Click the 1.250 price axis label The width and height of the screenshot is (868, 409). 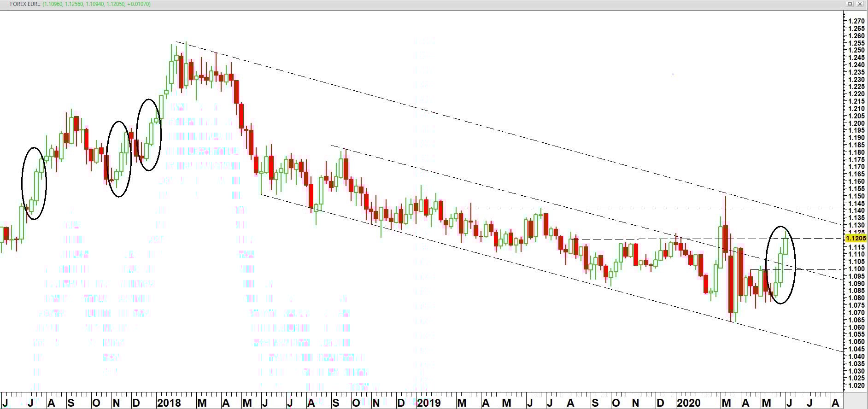(856, 50)
